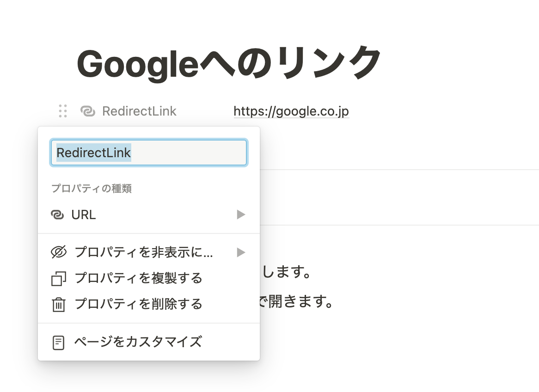Choose プロパティを複製する to duplicate property
Image resolution: width=539 pixels, height=392 pixels.
coord(149,278)
